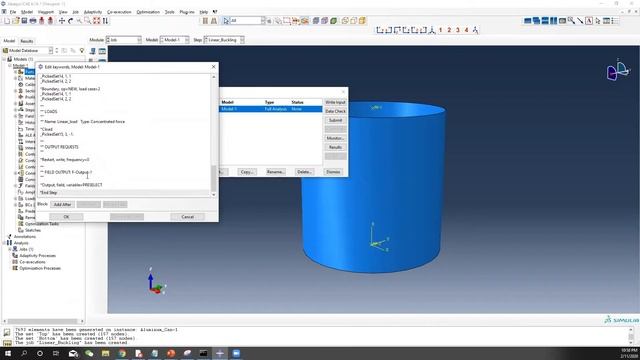Click the Save Model Database icon
Image resolution: width=640 pixels, height=360 pixels.
(x=24, y=21)
